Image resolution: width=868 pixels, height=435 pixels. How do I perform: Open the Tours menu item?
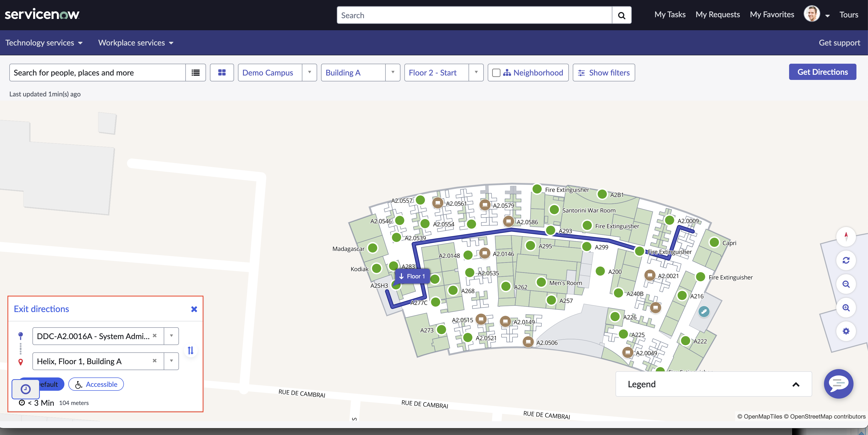[848, 15]
